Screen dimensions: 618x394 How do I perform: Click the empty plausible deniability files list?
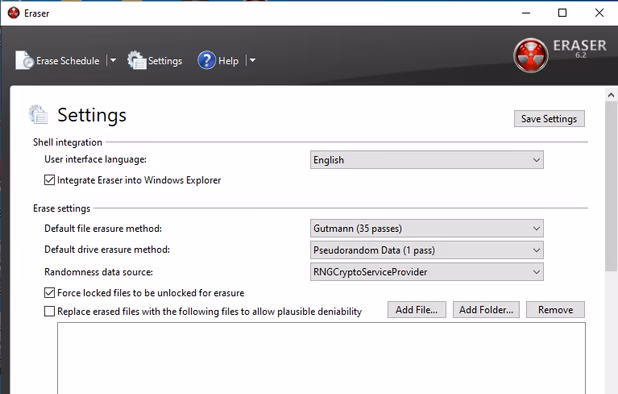(x=321, y=358)
